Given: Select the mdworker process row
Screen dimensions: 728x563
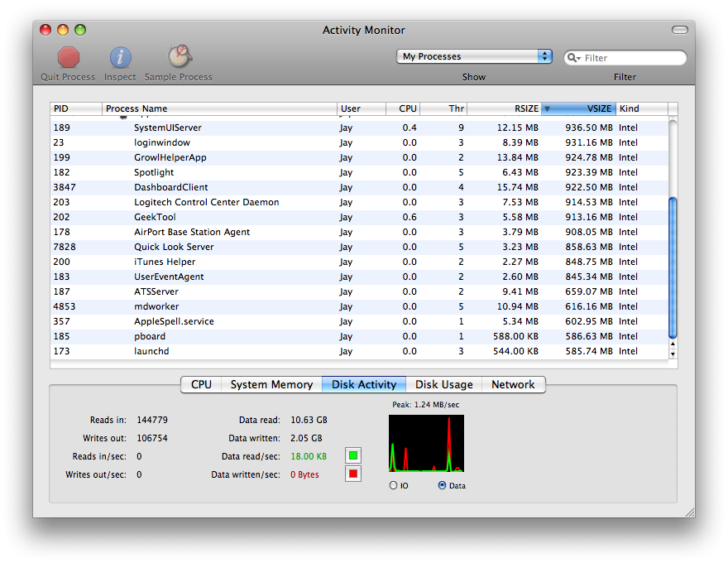Looking at the screenshot, I should coord(359,306).
